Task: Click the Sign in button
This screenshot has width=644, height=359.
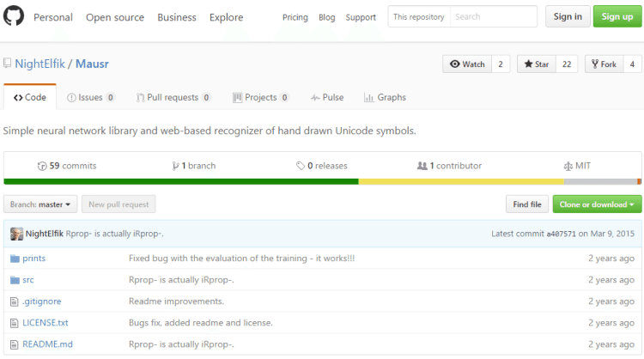Action: coord(568,16)
